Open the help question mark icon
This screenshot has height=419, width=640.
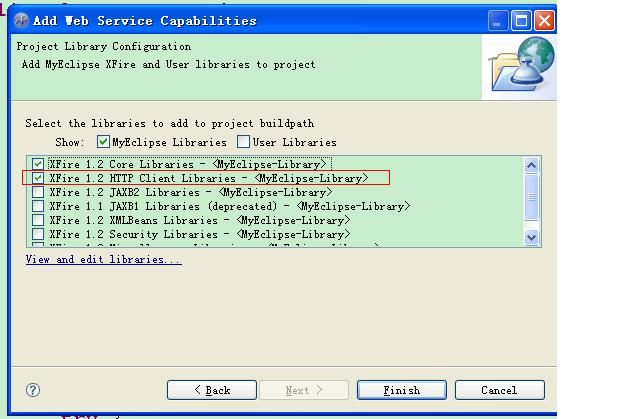[x=33, y=390]
